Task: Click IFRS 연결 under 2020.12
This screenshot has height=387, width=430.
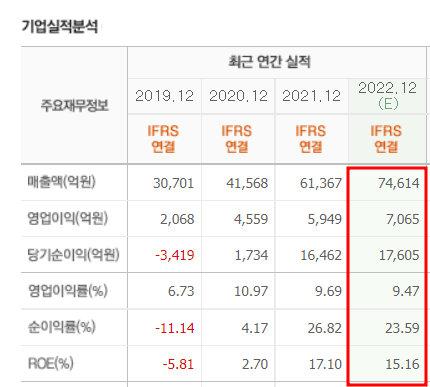Action: 237,139
